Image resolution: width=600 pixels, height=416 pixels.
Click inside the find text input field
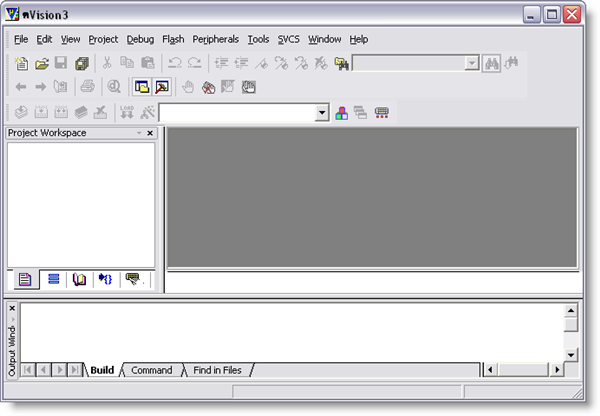[409, 64]
